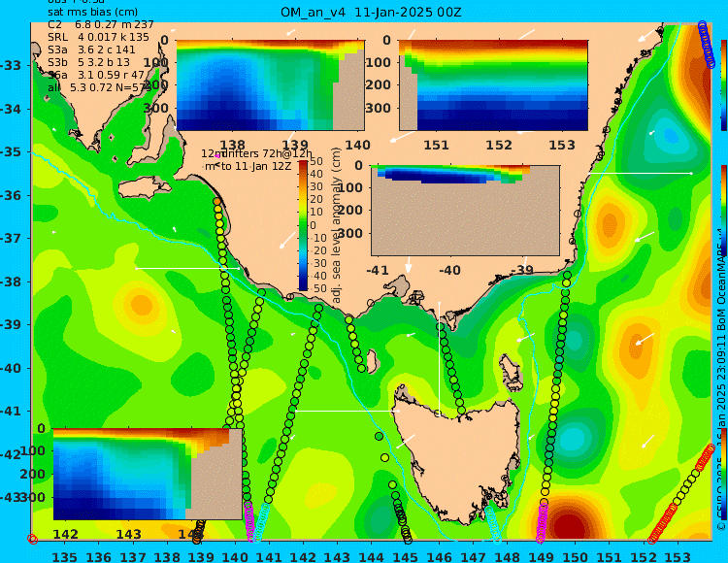Click Flinders Island northeast of Tasmania
728x563 pixels.
tap(512, 371)
